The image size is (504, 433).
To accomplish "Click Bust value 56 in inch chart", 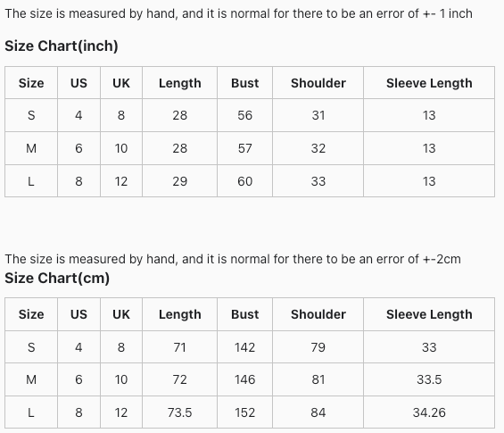I will pyautogui.click(x=245, y=115).
